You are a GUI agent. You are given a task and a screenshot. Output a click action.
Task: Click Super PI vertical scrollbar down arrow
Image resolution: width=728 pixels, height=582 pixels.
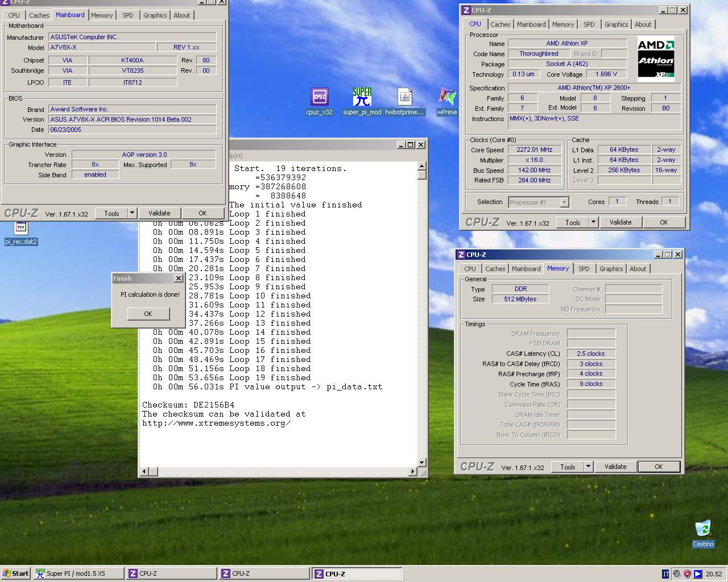tap(421, 462)
